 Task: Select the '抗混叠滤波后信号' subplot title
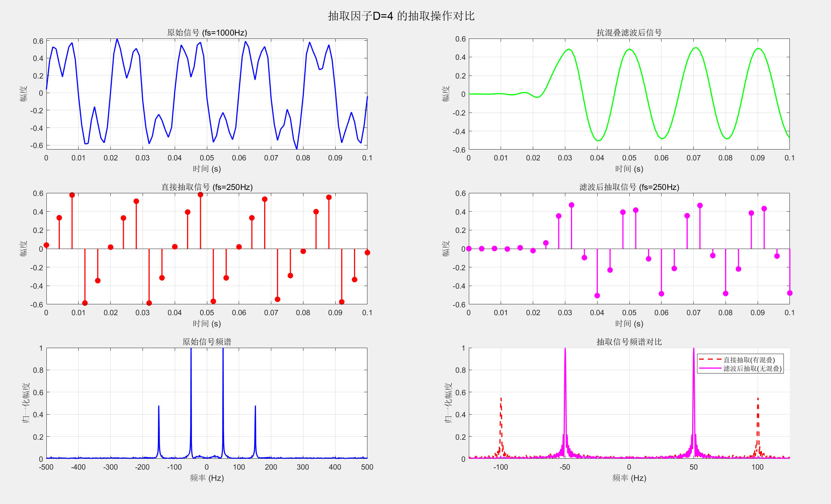pyautogui.click(x=629, y=33)
